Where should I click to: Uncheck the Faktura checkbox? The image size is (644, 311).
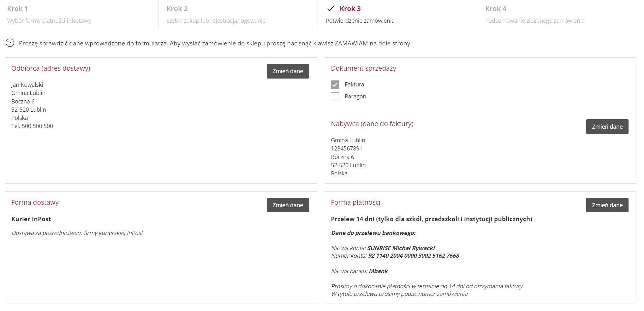point(335,85)
